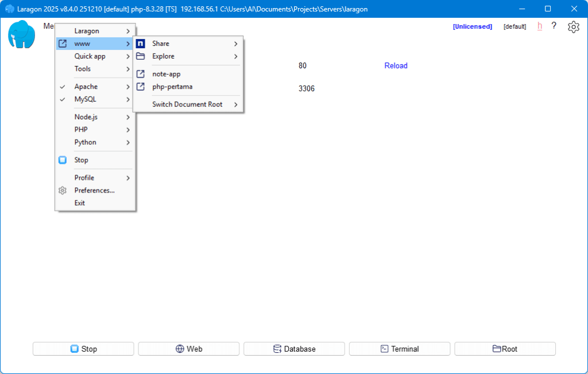The height and width of the screenshot is (374, 588).
Task: Select Exit from the menu
Action: (x=80, y=203)
